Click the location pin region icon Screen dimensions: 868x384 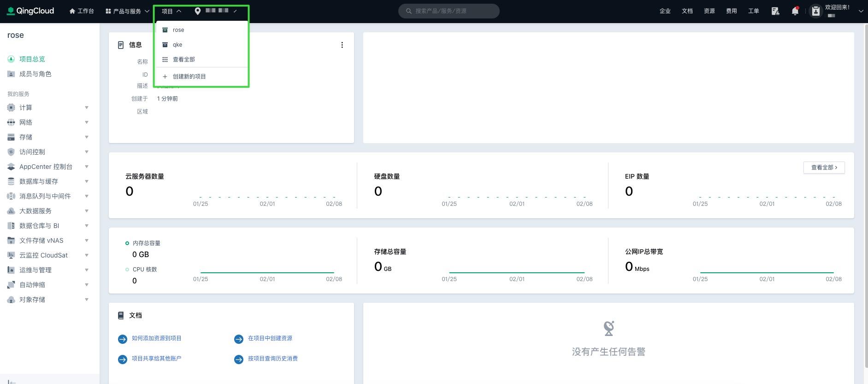[x=198, y=11]
